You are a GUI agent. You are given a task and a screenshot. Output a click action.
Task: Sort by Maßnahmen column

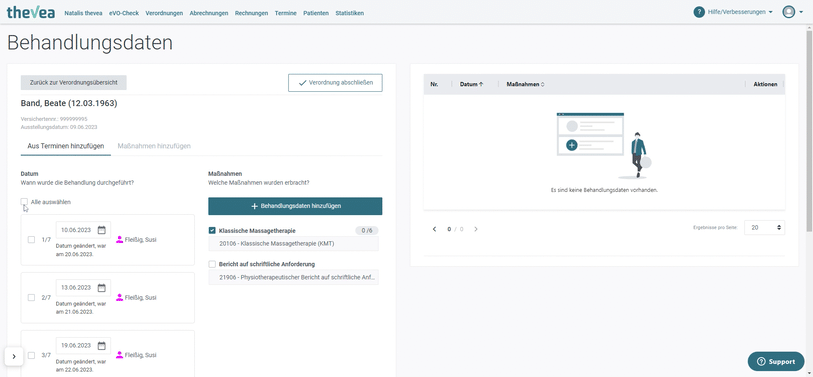[x=525, y=84]
